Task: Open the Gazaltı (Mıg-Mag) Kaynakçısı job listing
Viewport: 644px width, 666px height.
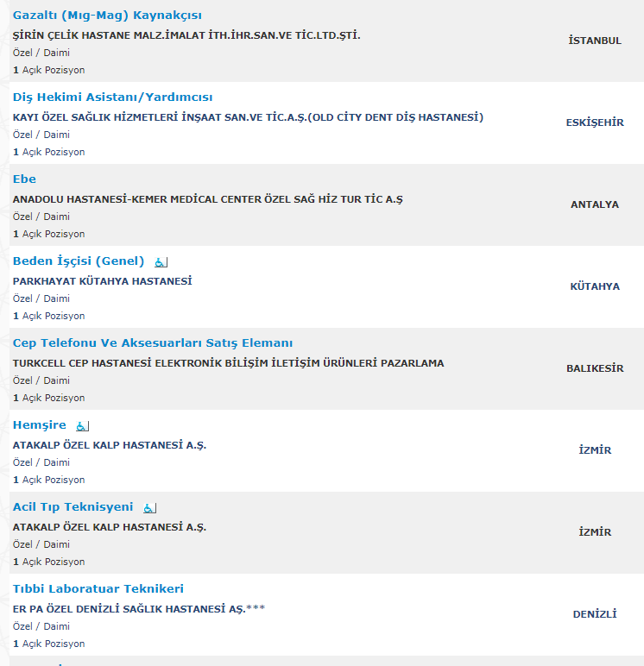Action: [108, 16]
